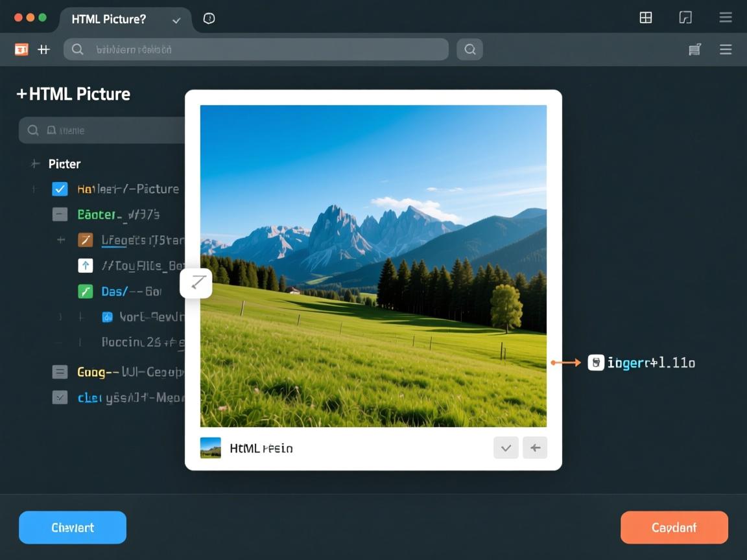
Task: Click the search magnifier button beside address bar
Action: click(x=469, y=49)
